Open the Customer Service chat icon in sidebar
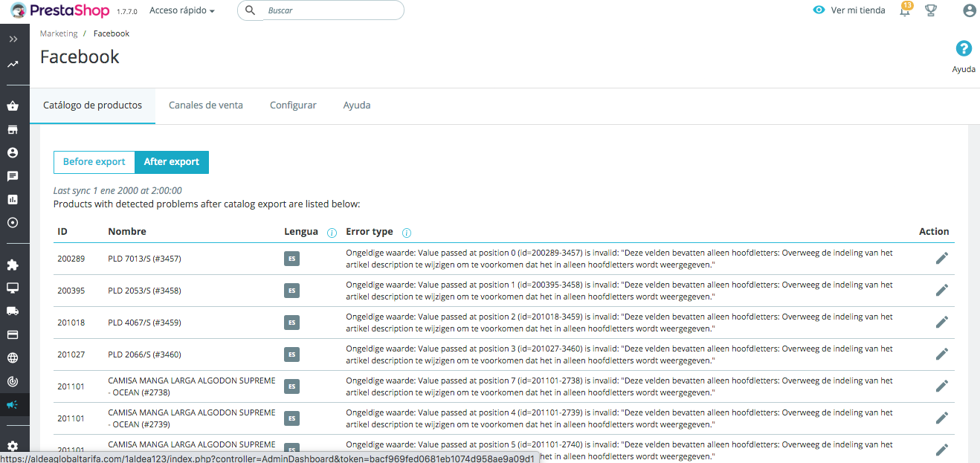980x463 pixels. pos(13,176)
